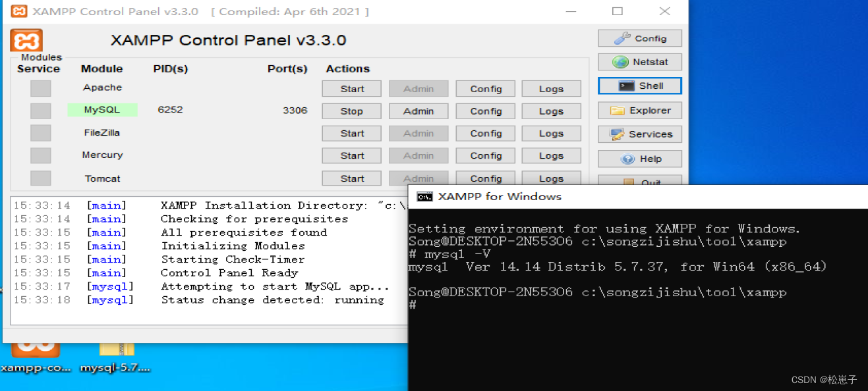The width and height of the screenshot is (868, 391).
Task: Open FileZilla Config
Action: point(486,134)
